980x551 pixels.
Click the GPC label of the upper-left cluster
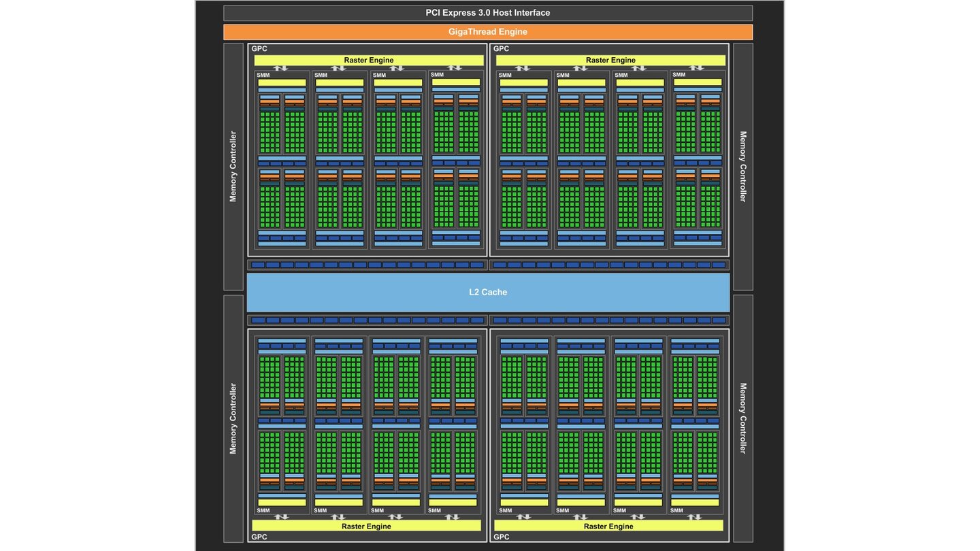point(259,49)
